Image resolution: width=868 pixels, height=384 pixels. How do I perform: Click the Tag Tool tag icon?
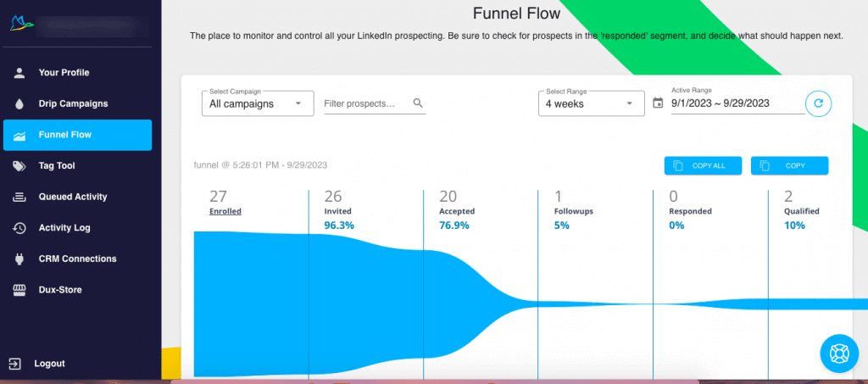point(19,166)
